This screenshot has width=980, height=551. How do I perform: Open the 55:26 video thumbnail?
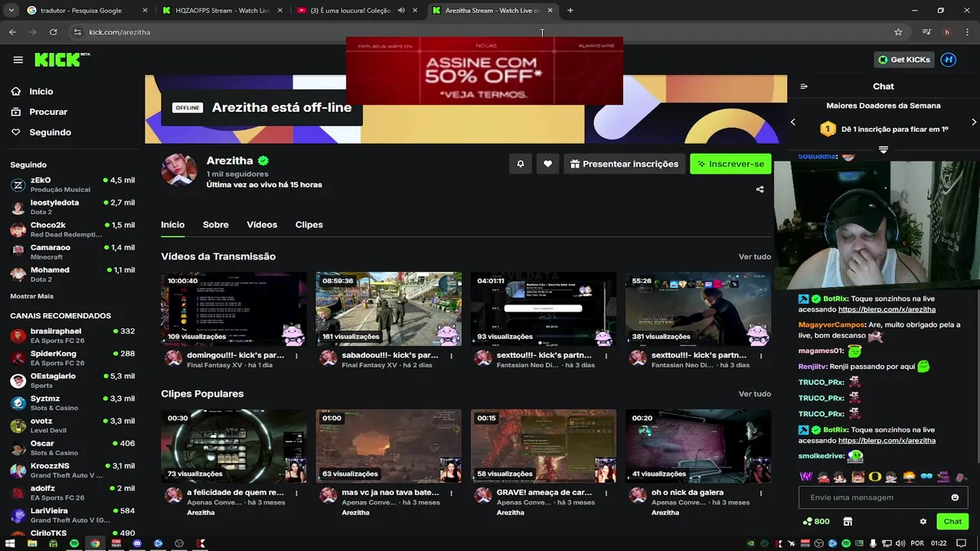click(698, 308)
